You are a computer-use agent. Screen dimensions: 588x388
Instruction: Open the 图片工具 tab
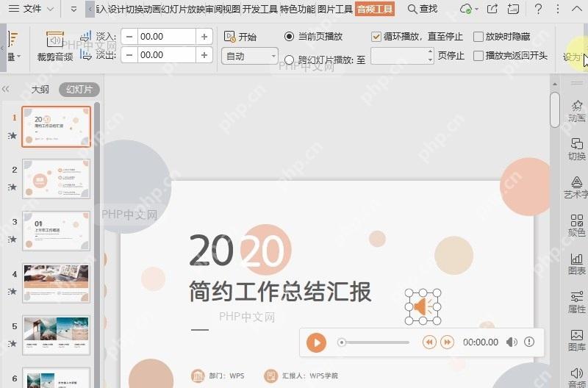(x=335, y=9)
